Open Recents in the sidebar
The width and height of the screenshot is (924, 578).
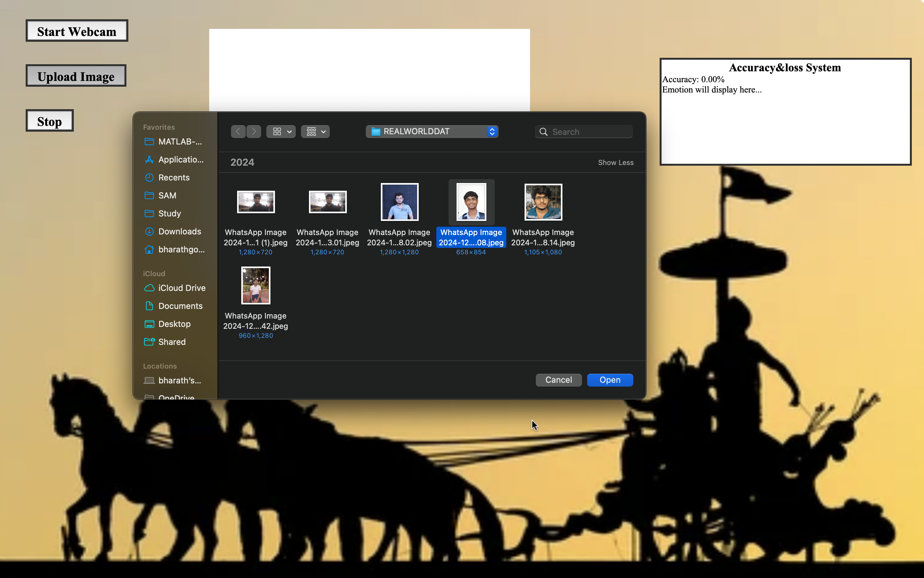(x=175, y=177)
